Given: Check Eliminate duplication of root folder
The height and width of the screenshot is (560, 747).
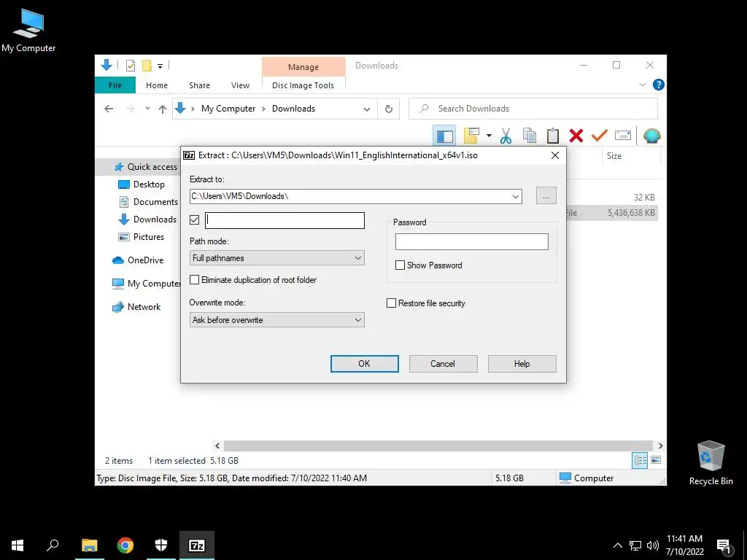Looking at the screenshot, I should (194, 279).
